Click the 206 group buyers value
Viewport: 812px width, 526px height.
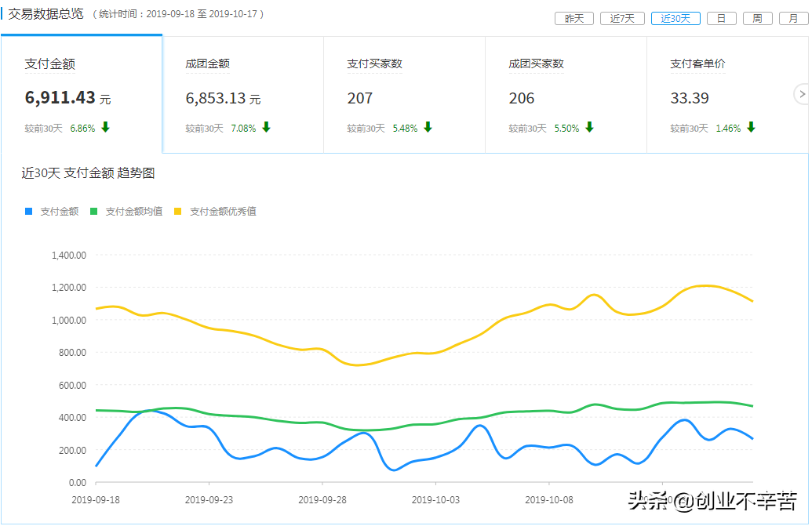coord(522,98)
